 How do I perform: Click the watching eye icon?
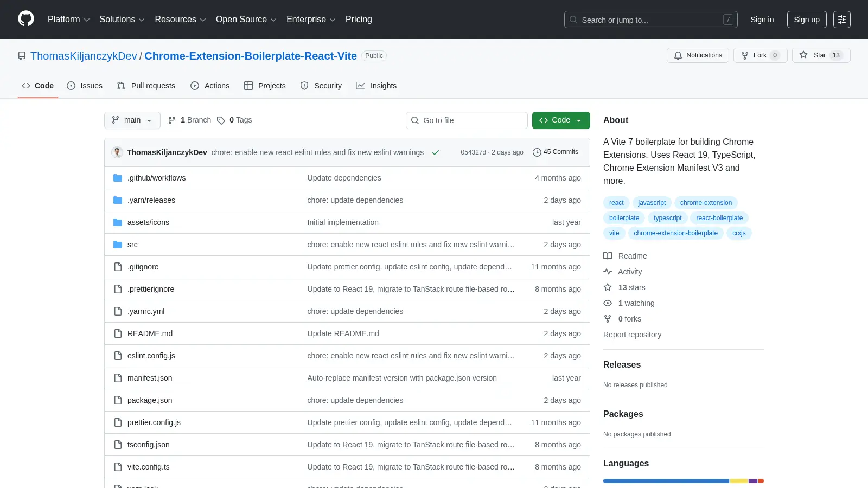[x=608, y=303]
